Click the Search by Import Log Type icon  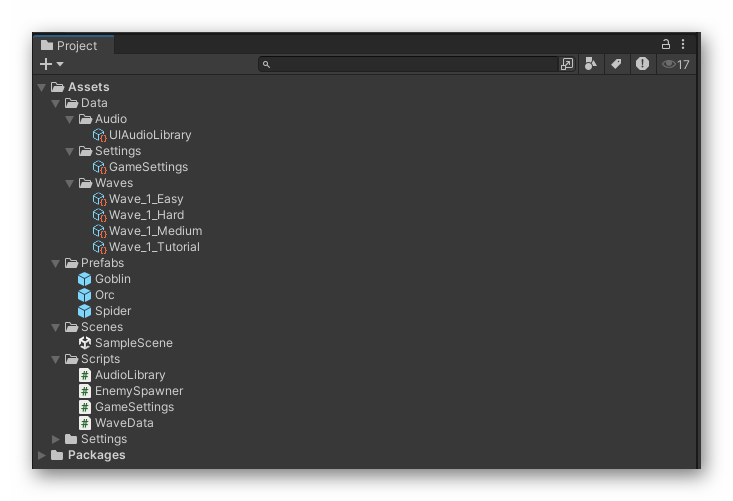(642, 64)
